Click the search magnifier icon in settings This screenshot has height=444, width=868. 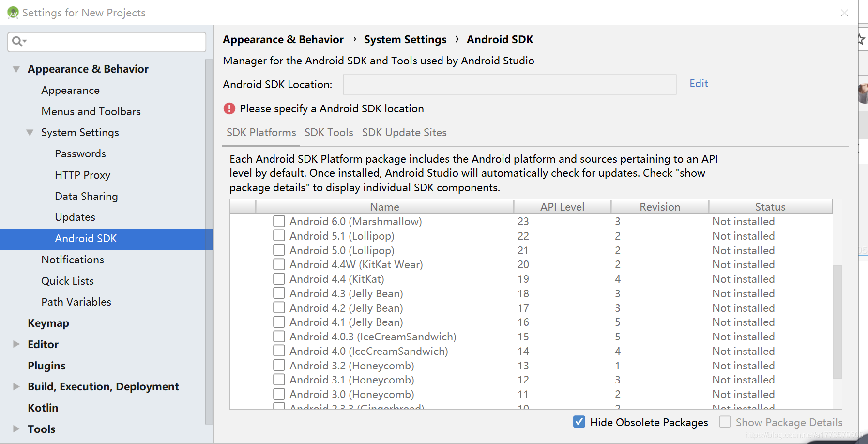pos(18,42)
